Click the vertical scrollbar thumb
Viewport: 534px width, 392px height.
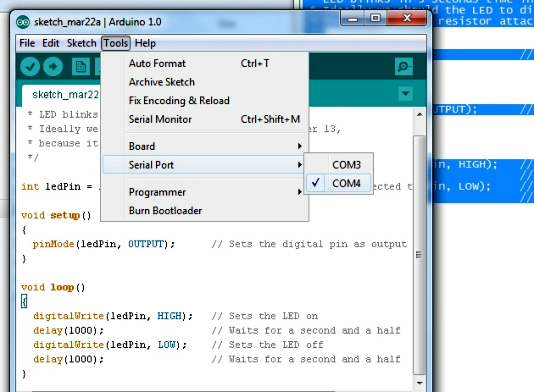[x=419, y=255]
